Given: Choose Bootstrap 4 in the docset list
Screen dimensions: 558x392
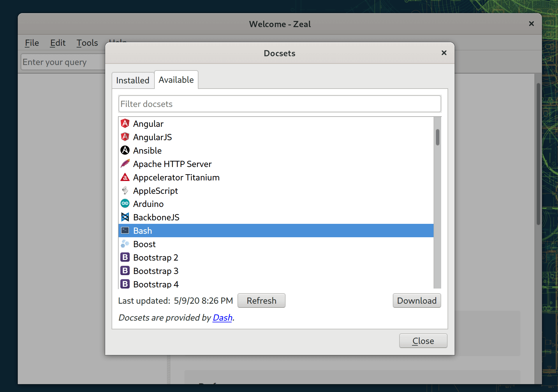Looking at the screenshot, I should pyautogui.click(x=276, y=284).
